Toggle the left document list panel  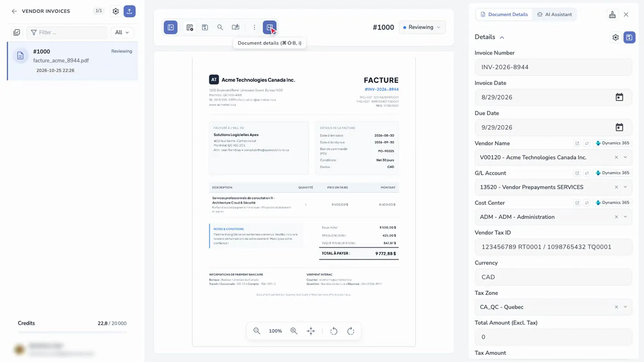tap(170, 27)
